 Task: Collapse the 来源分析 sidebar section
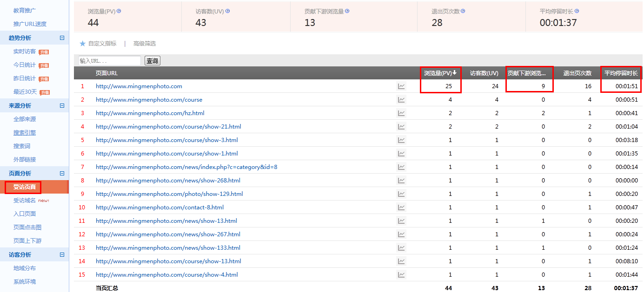(x=62, y=106)
